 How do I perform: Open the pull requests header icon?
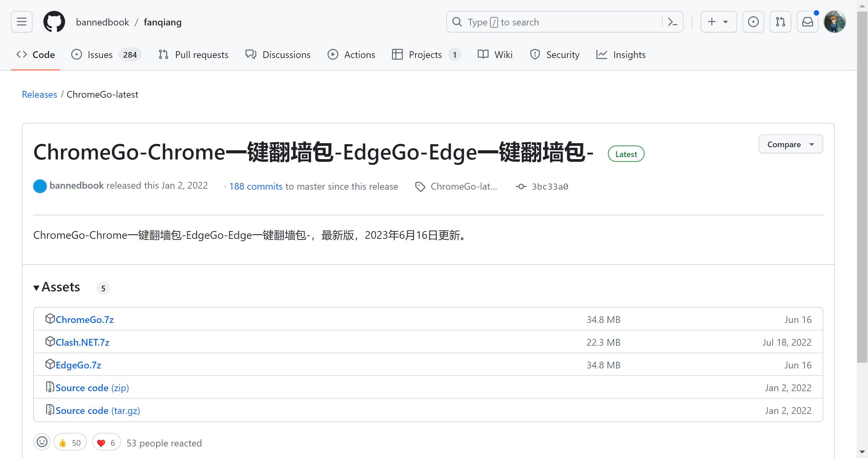pyautogui.click(x=780, y=22)
